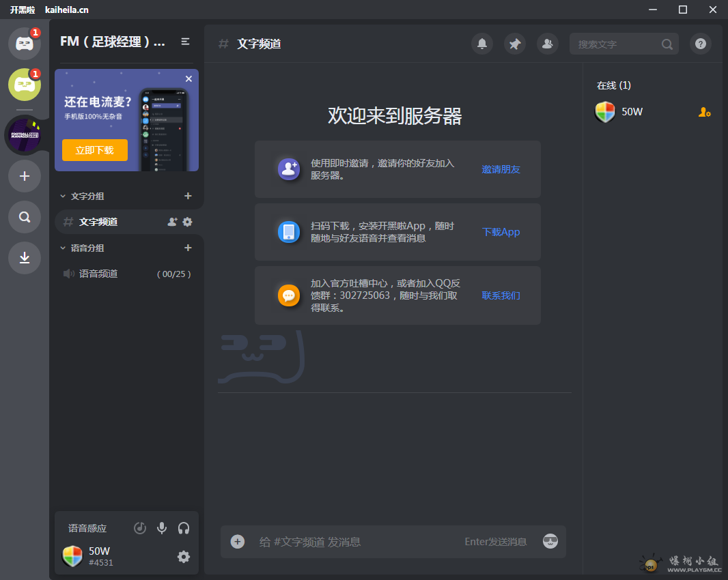The width and height of the screenshot is (728, 580).
Task: Click the owner badge icon beside 50W
Action: click(704, 113)
